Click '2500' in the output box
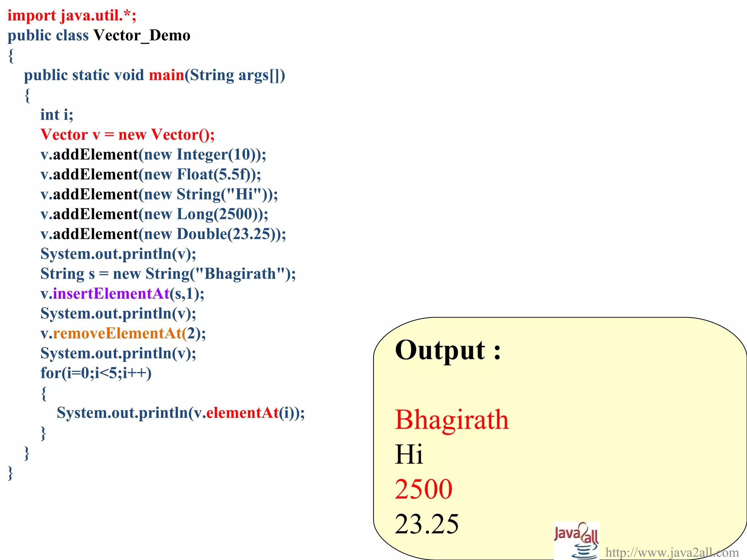This screenshot has width=747, height=560. [x=424, y=489]
